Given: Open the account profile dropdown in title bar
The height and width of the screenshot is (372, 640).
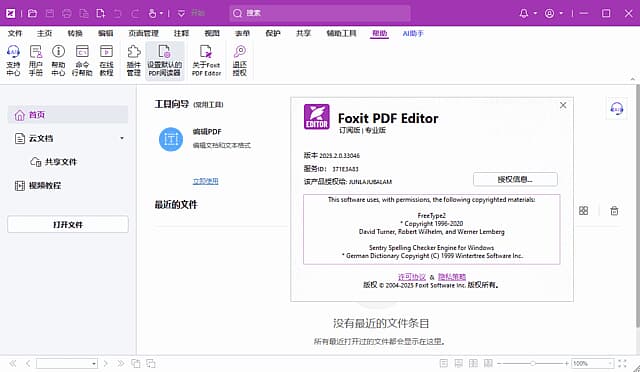Looking at the screenshot, I should point(553,13).
